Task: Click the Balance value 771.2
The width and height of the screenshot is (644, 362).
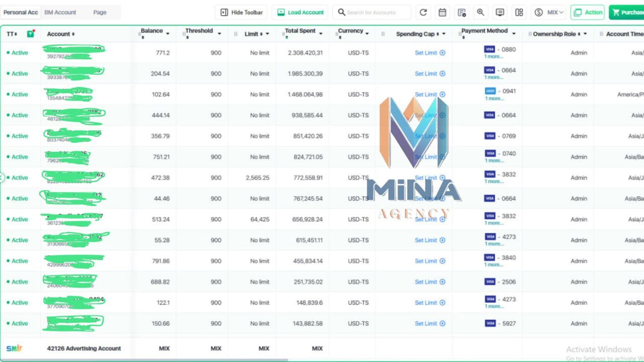Action: 163,53
